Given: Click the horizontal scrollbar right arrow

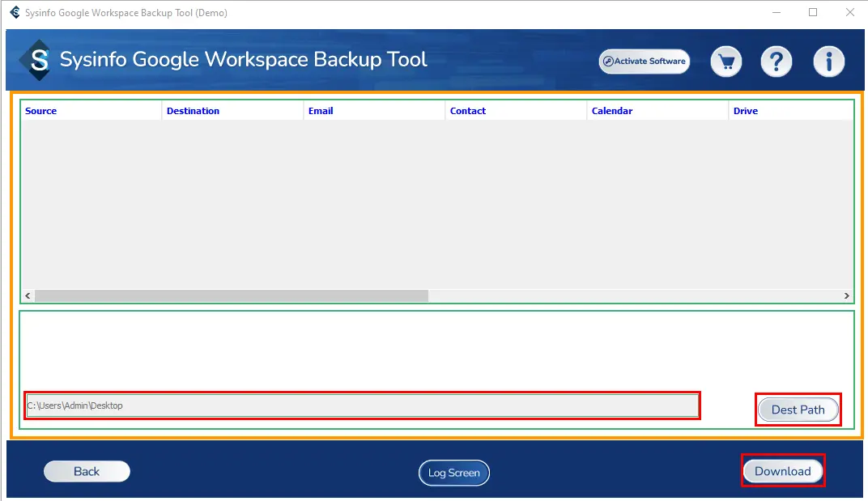Looking at the screenshot, I should tap(846, 295).
